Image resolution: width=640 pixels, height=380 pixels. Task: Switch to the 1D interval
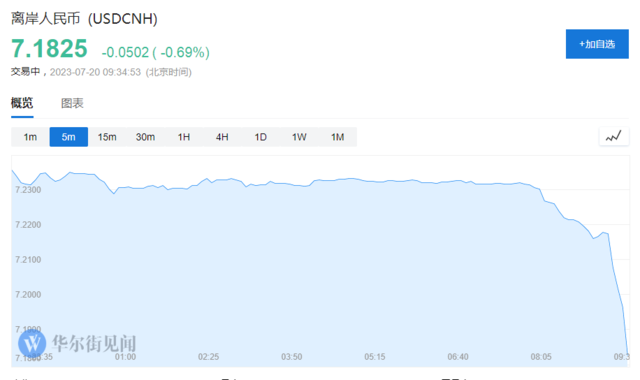(260, 137)
